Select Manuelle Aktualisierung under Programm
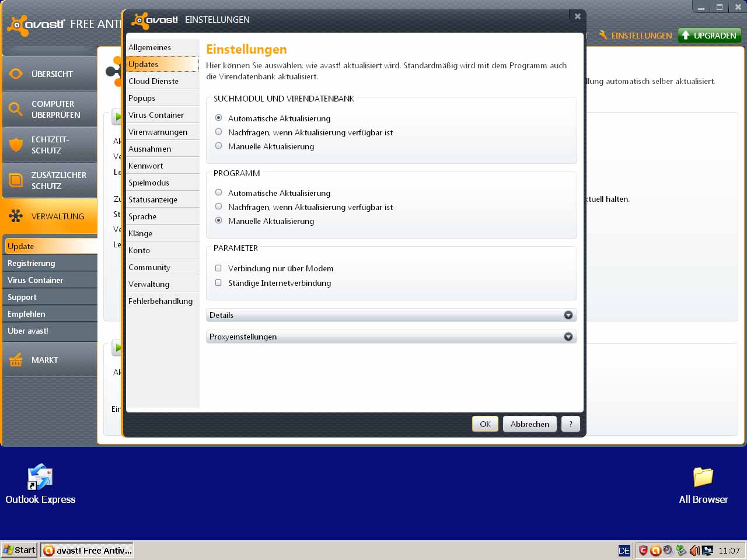 (x=218, y=220)
